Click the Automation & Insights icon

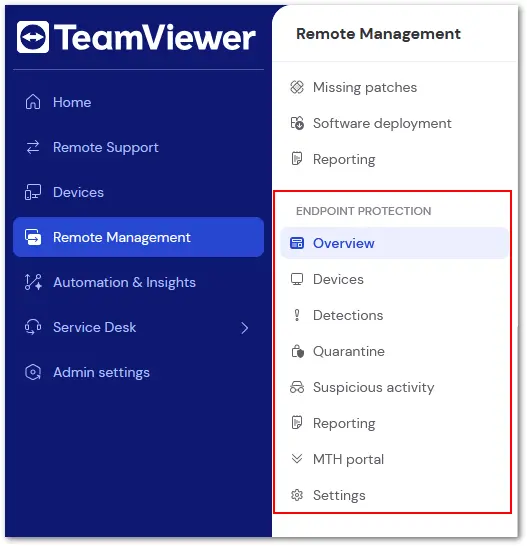33,282
